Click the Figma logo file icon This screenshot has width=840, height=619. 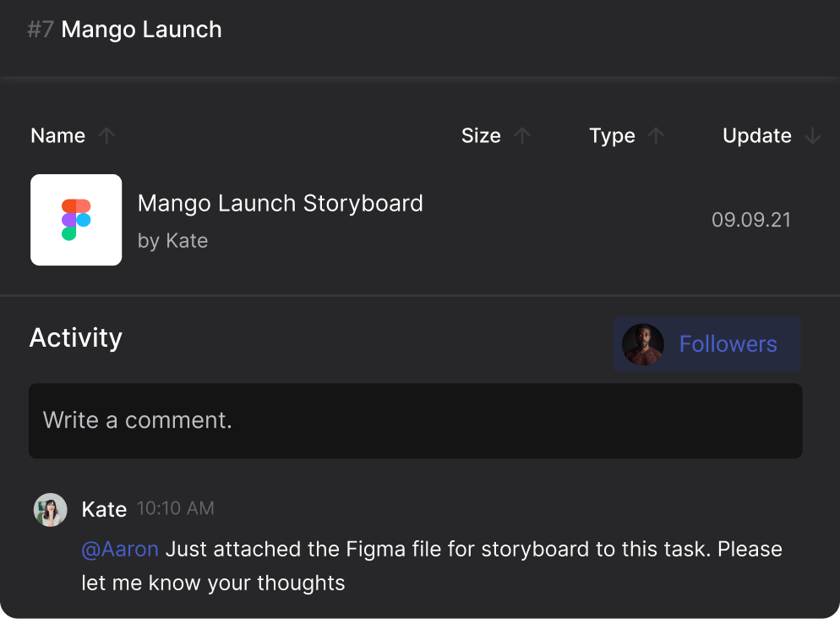pos(76,220)
